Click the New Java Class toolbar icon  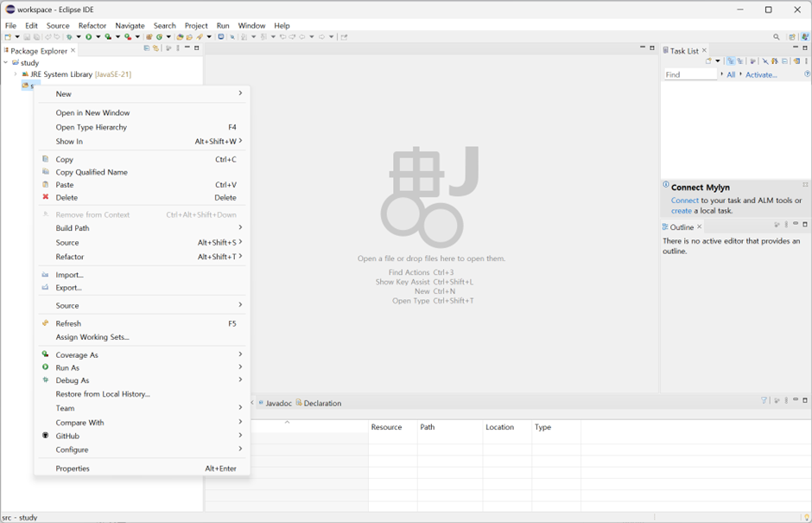(x=159, y=37)
